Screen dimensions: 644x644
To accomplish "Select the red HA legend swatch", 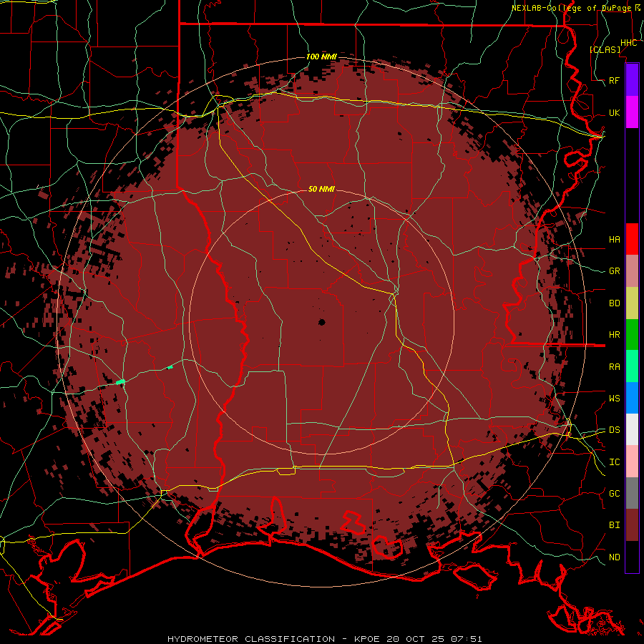I will [x=632, y=239].
